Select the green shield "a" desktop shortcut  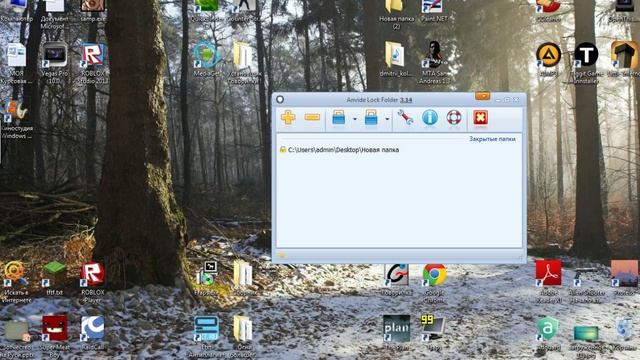[548, 333]
